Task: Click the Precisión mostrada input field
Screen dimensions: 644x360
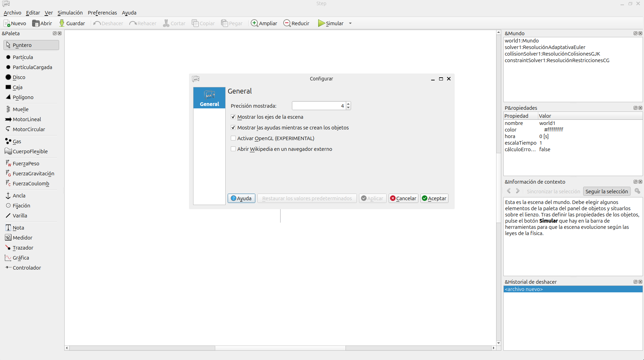Action: [318, 106]
